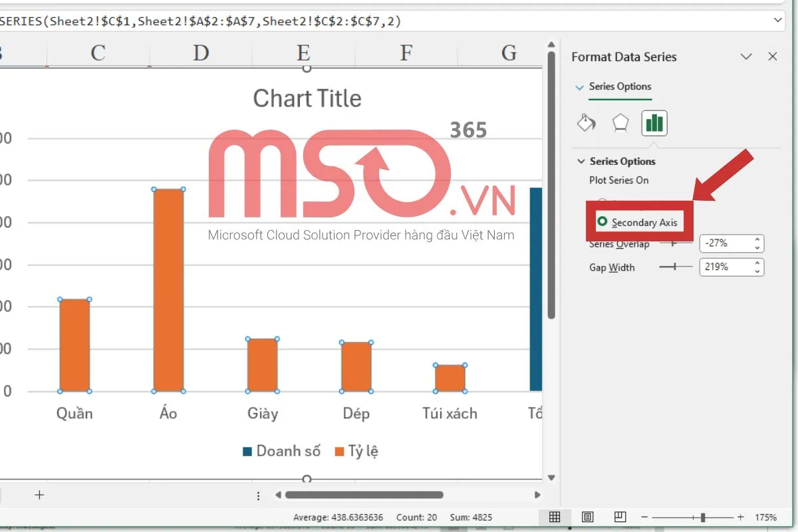Switch to Page Layout view
798x532 pixels.
[x=587, y=517]
